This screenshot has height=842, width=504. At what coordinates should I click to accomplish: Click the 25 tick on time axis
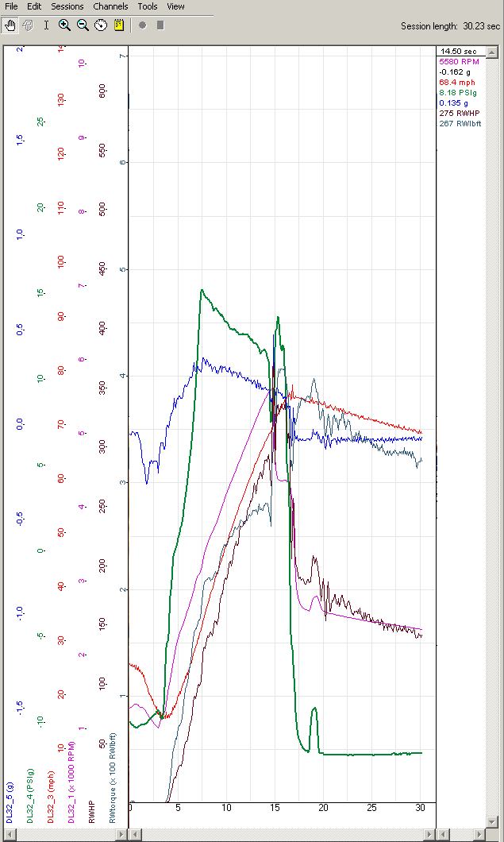(x=371, y=808)
